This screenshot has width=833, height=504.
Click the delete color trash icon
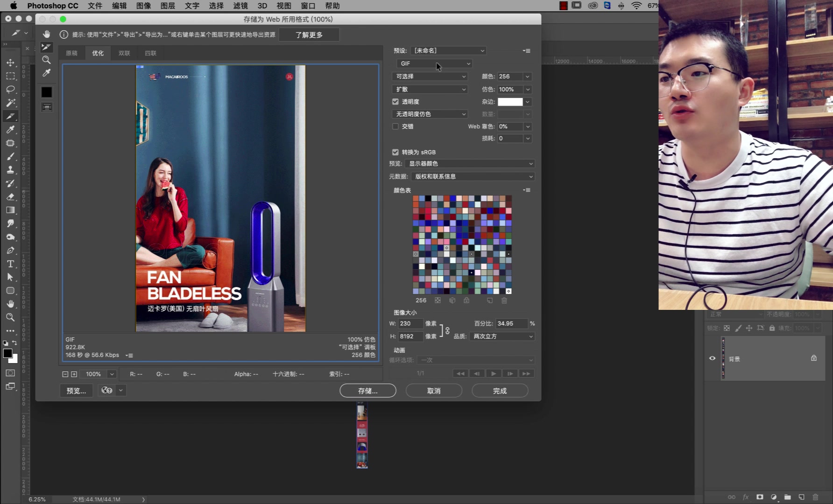pyautogui.click(x=504, y=301)
